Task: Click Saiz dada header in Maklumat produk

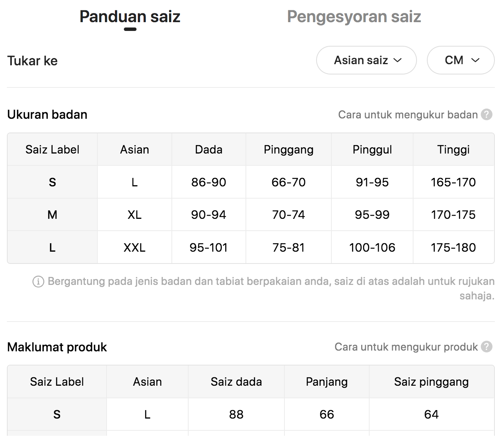Action: coord(236,382)
